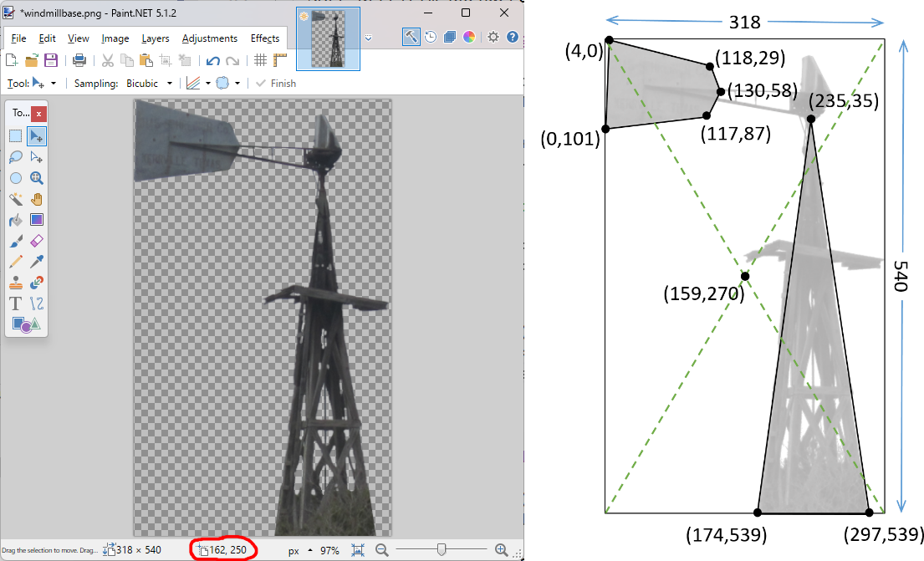Open the Effects menu
The image size is (924, 561).
[x=265, y=38]
